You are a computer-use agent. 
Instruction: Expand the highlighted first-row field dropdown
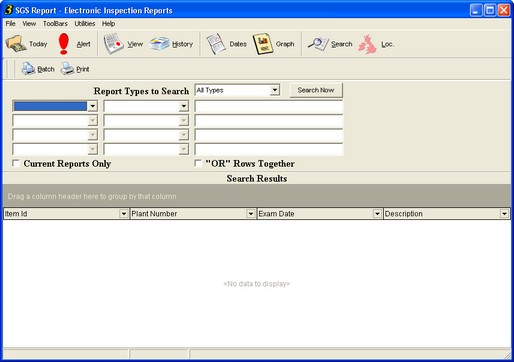(92, 106)
